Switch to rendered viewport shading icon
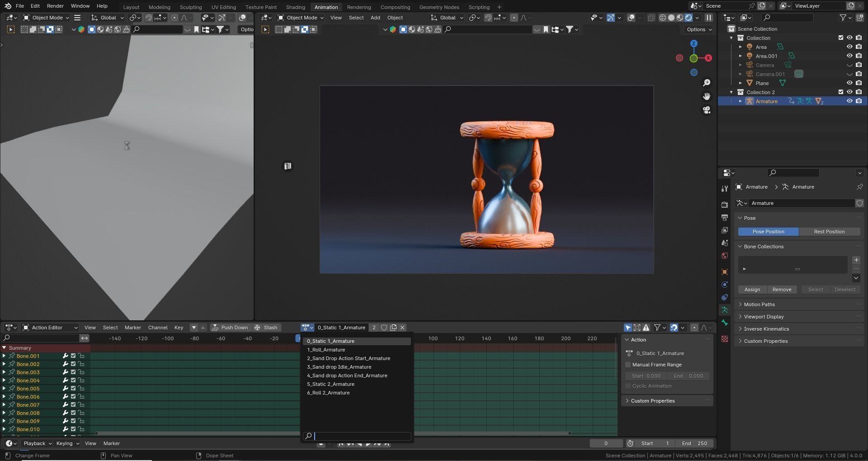868x461 pixels. 689,18
